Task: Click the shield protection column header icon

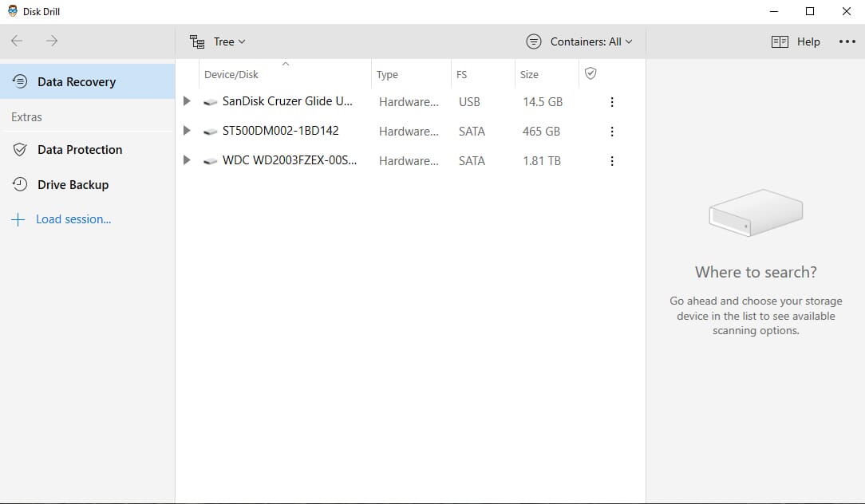Action: point(590,73)
